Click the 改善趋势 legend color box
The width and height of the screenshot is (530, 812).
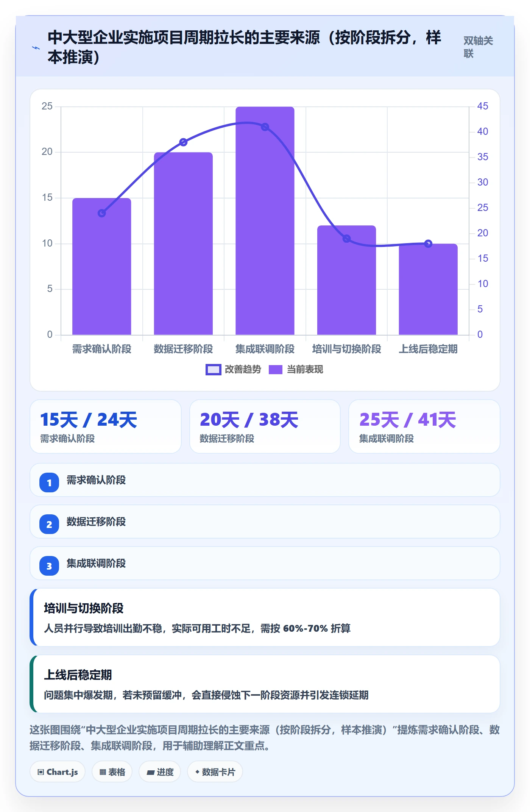coord(213,370)
